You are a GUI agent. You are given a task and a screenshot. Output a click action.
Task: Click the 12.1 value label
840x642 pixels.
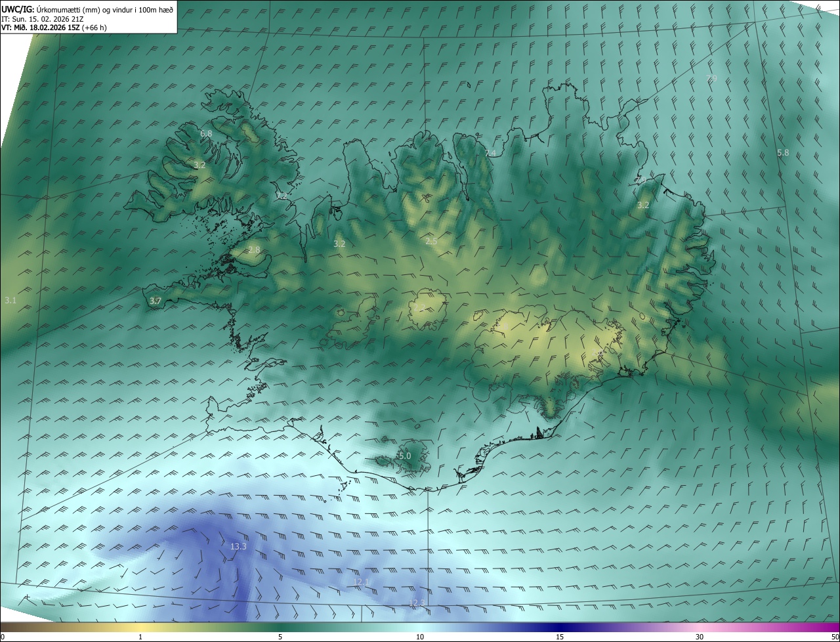point(362,582)
